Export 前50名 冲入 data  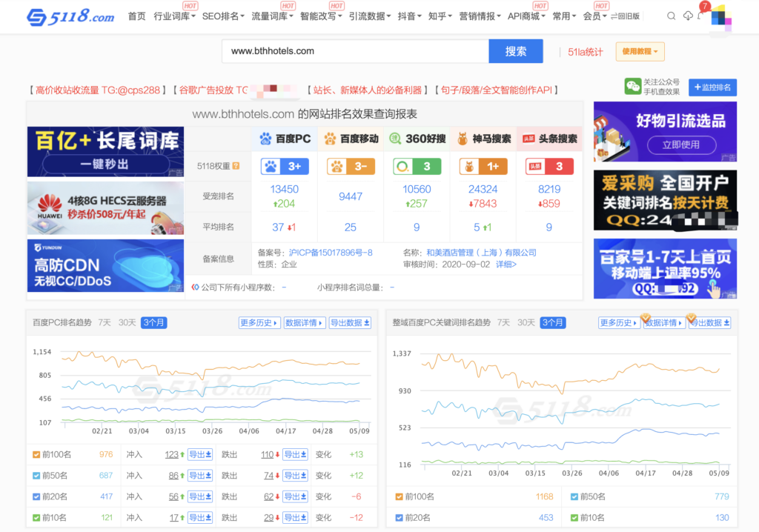coord(200,476)
